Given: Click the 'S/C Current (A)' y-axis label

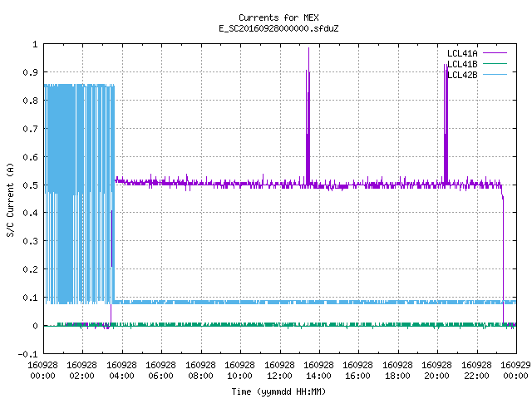Looking at the screenshot, I should [x=11, y=199].
